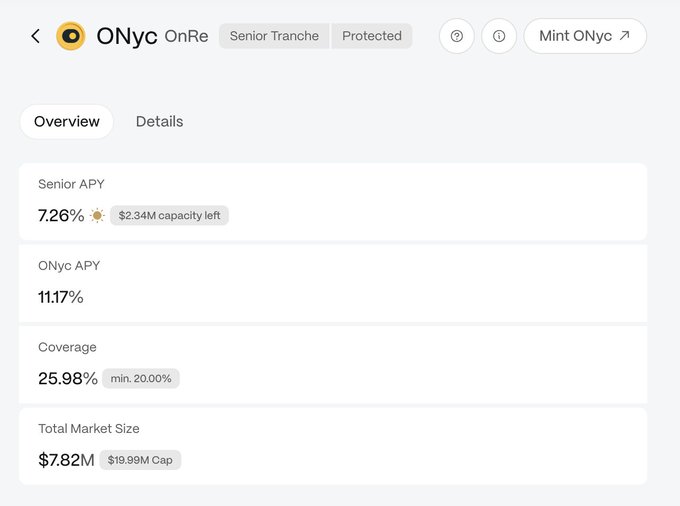Click the ONyc title text

pos(127,36)
